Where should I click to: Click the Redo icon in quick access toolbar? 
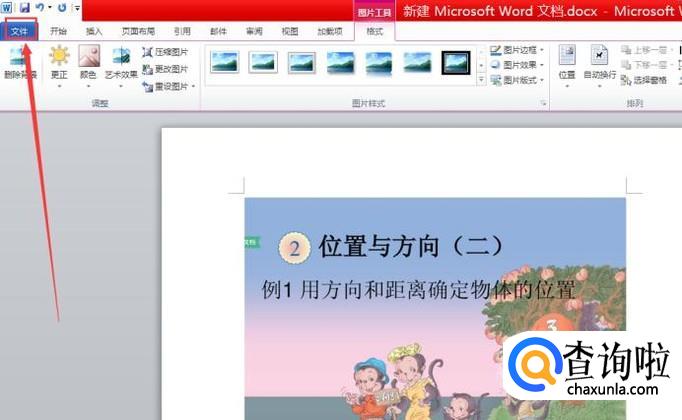click(62, 7)
